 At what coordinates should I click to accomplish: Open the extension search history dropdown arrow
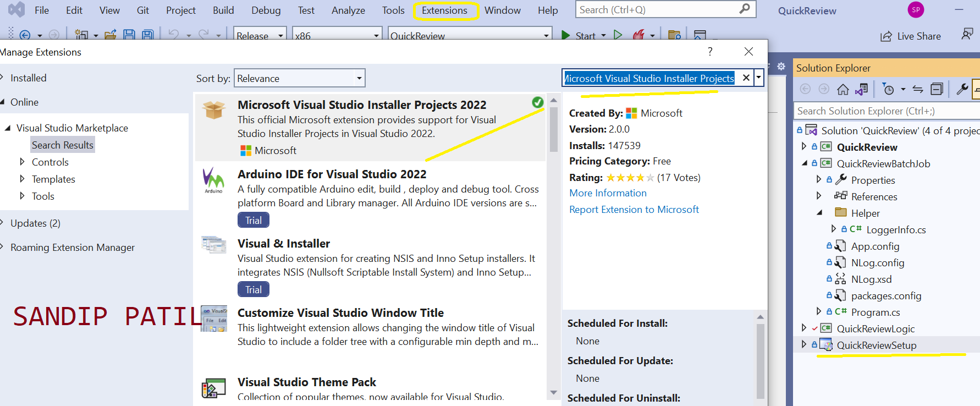759,78
